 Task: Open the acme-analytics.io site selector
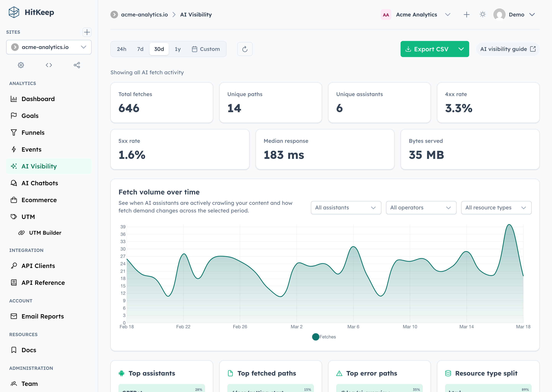(x=49, y=47)
